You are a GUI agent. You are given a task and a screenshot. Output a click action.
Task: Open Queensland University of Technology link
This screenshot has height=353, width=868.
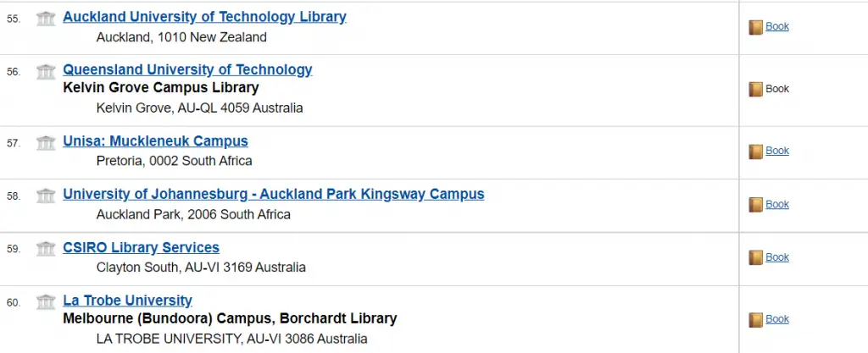tap(187, 69)
